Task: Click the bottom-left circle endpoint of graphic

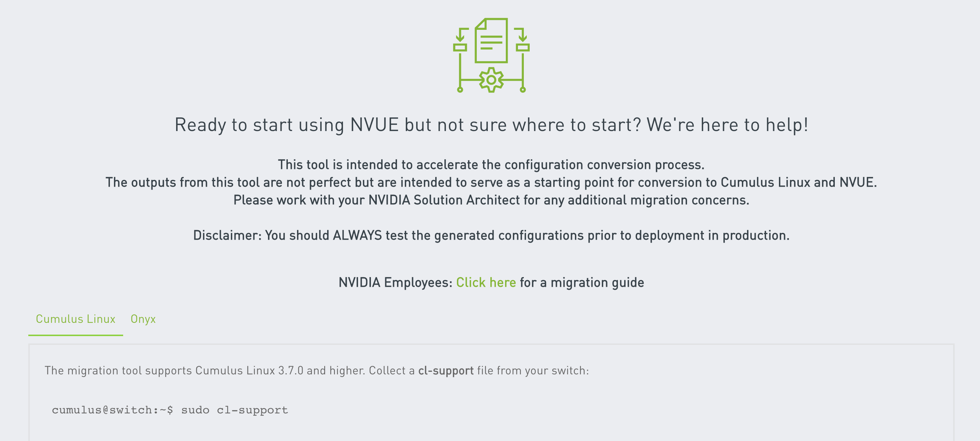Action: click(x=460, y=90)
